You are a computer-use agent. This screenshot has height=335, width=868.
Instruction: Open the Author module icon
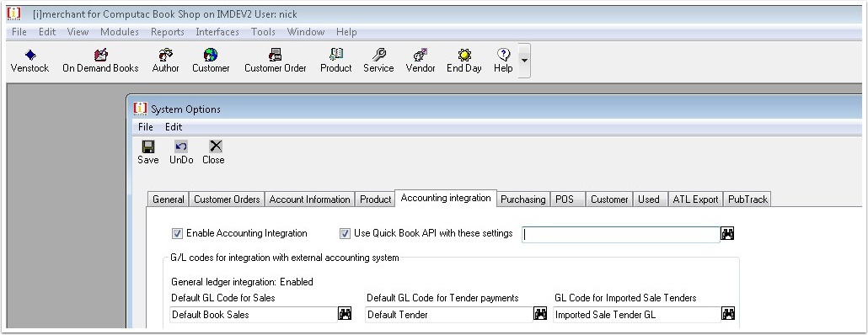[x=165, y=61]
